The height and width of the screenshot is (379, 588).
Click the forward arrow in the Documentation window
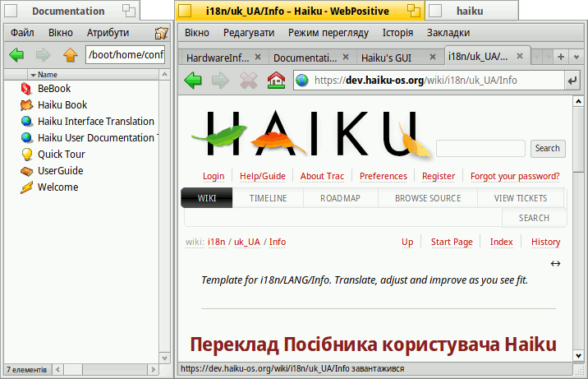(x=44, y=55)
